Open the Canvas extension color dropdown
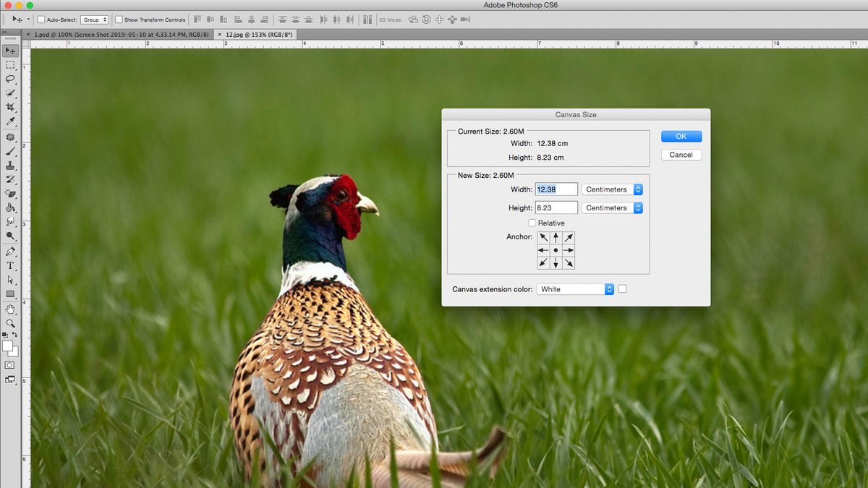868x488 pixels. tap(575, 289)
